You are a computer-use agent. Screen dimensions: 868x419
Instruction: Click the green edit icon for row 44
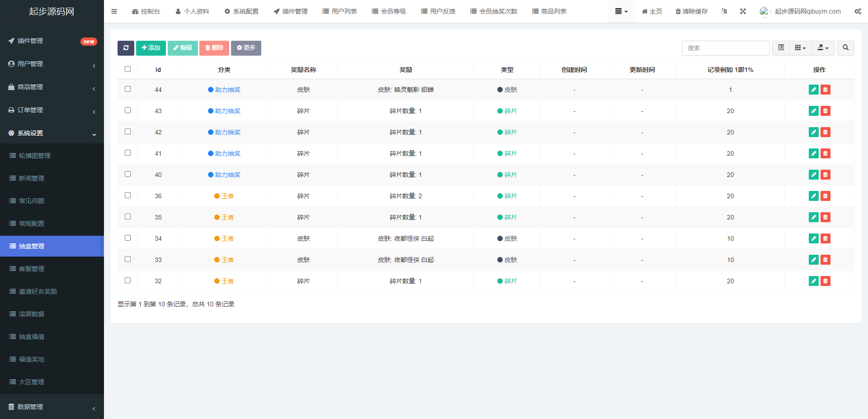coord(813,90)
